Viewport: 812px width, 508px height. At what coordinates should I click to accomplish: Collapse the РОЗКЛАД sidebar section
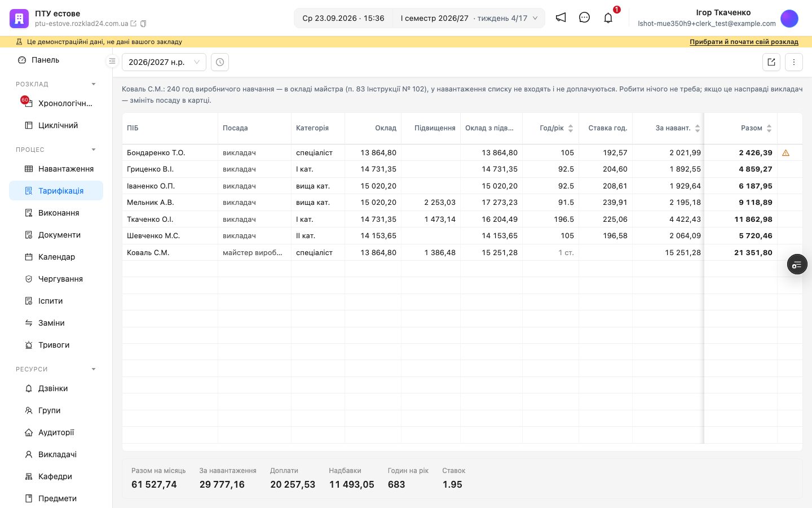[x=94, y=84]
